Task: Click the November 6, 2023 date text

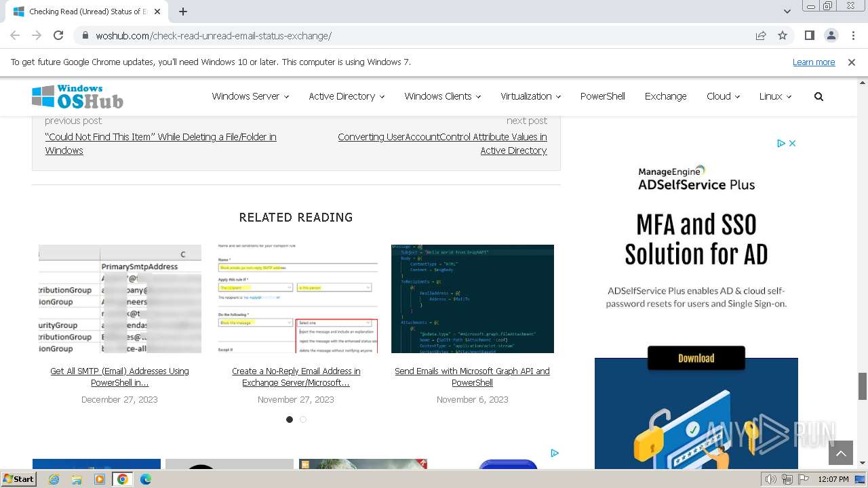Action: click(473, 400)
